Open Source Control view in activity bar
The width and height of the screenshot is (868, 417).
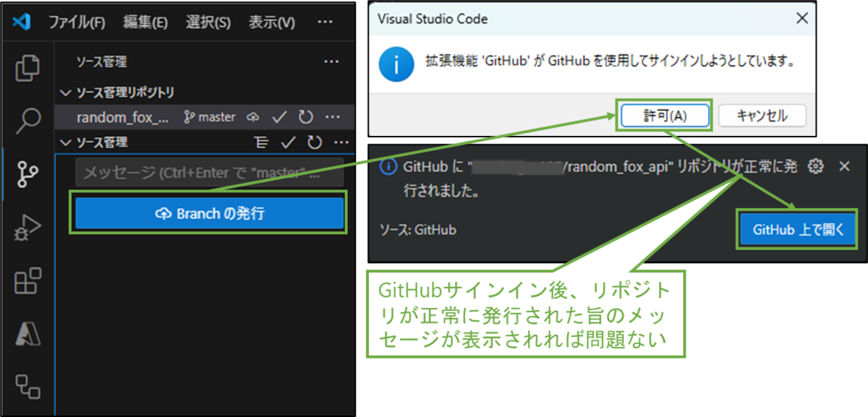[x=28, y=173]
